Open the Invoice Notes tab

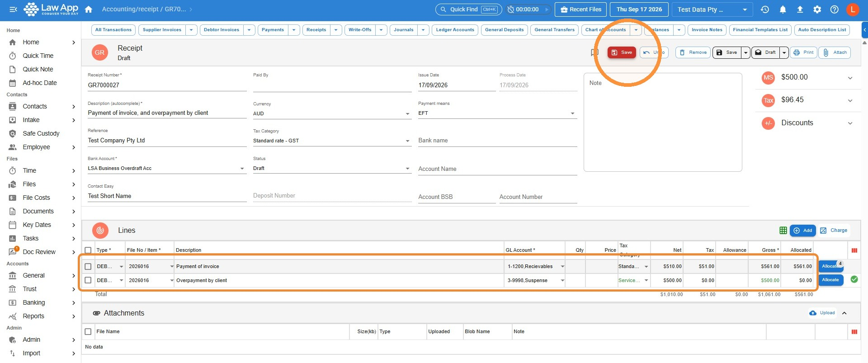[x=707, y=30]
